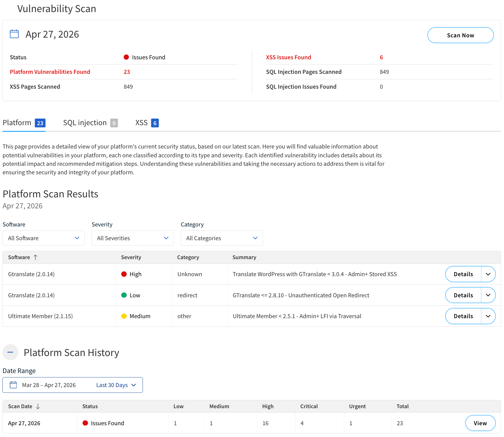The height and width of the screenshot is (437, 504).
Task: Click the Critical column header in history
Action: (309, 406)
